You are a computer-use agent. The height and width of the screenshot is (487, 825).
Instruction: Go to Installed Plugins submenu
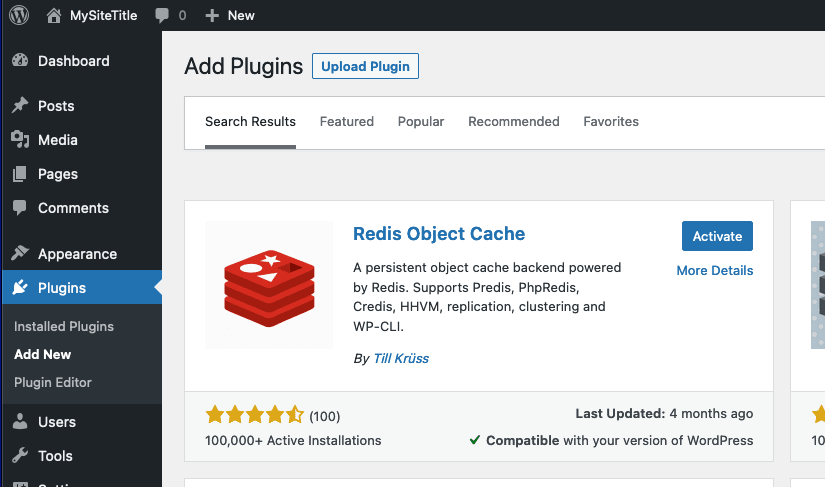pos(64,327)
